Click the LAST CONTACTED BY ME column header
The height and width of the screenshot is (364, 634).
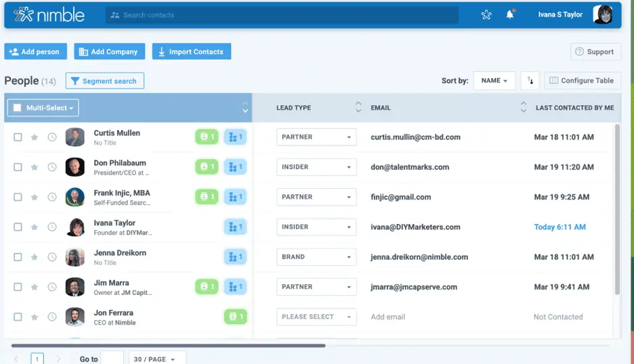pyautogui.click(x=574, y=108)
